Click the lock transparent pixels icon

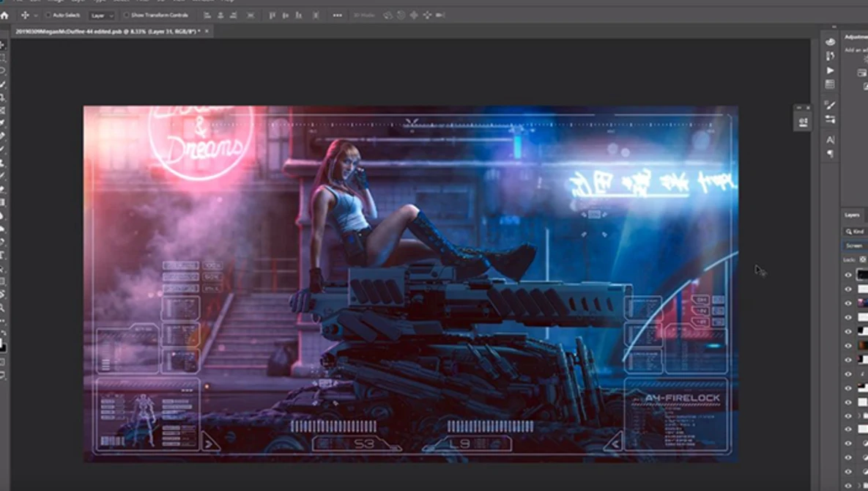tap(862, 259)
